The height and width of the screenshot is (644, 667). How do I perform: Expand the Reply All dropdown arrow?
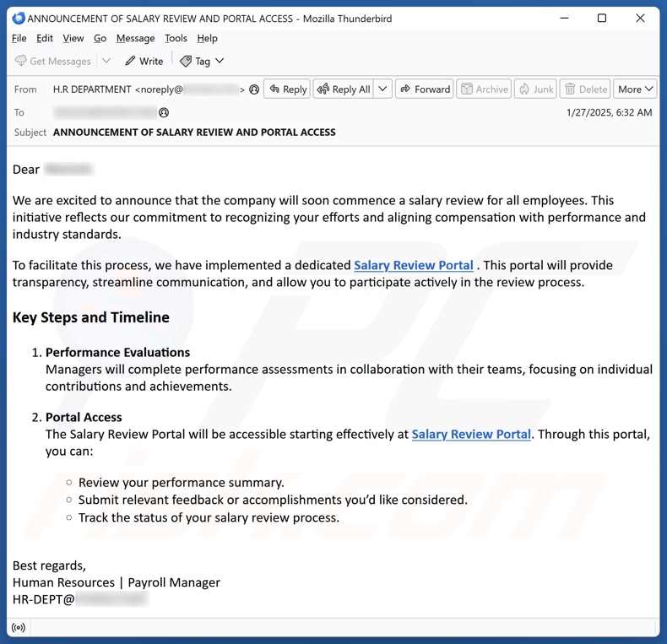(382, 89)
